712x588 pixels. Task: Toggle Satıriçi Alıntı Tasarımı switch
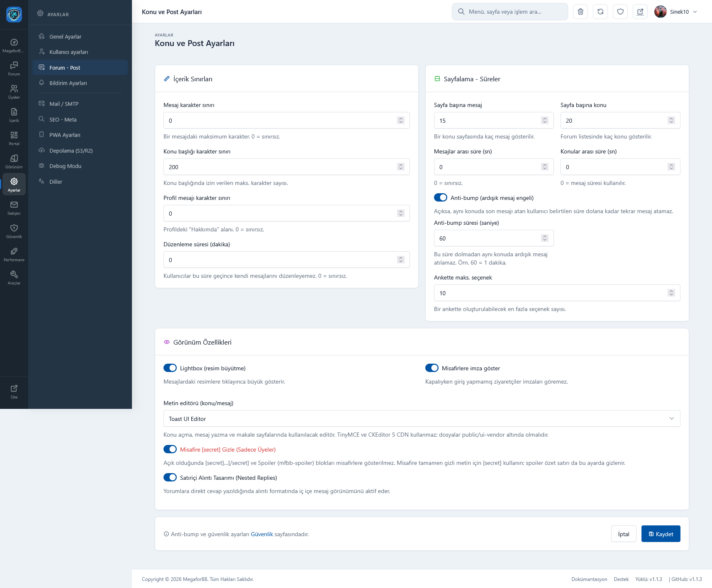pyautogui.click(x=170, y=478)
